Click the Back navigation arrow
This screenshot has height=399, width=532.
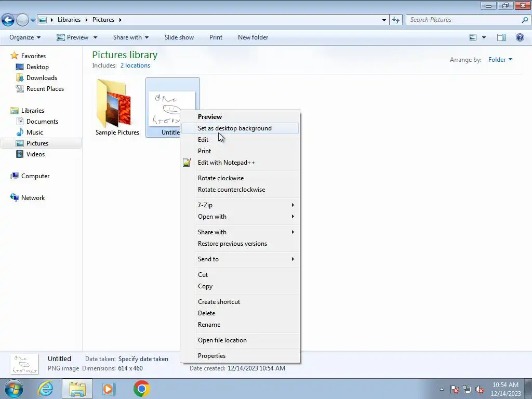pyautogui.click(x=8, y=20)
